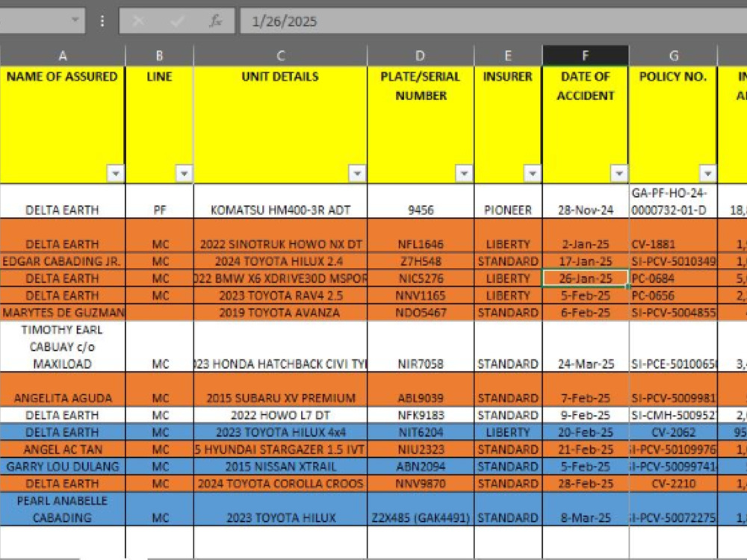Click the POLICY NO. header cell
Viewport: 747px width, 560px height.
(x=673, y=125)
